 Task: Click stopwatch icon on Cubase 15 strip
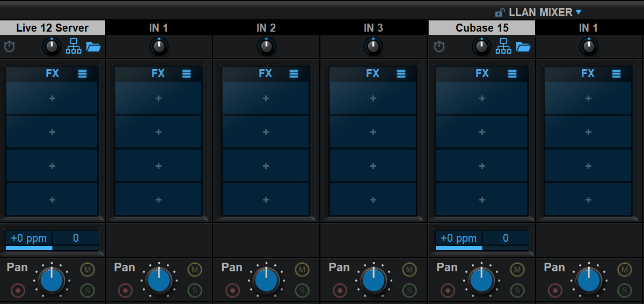(x=440, y=47)
